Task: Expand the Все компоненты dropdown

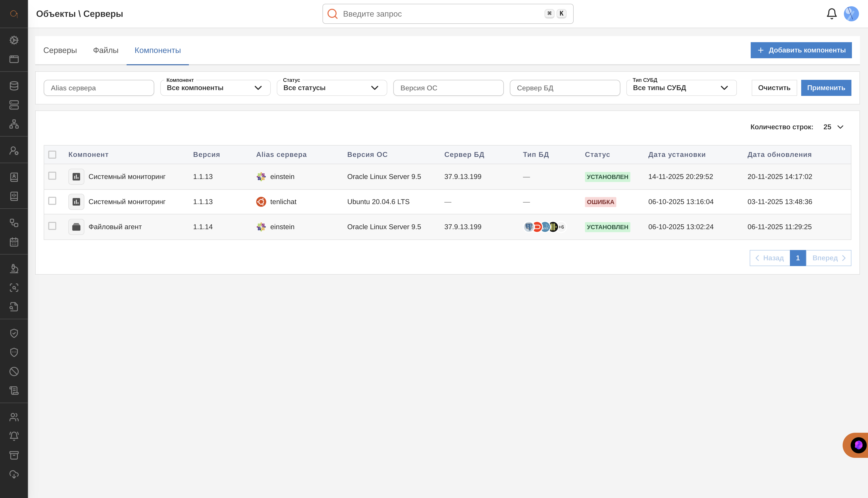Action: (215, 88)
